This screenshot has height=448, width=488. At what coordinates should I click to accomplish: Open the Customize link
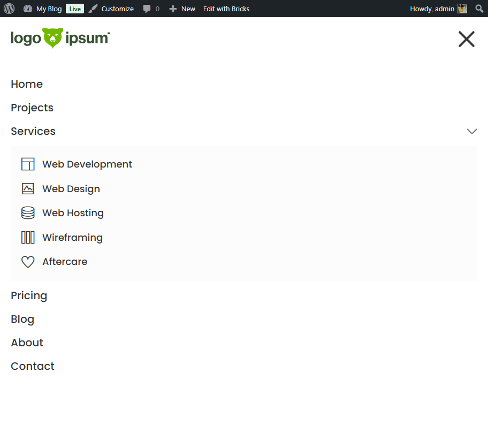[111, 9]
